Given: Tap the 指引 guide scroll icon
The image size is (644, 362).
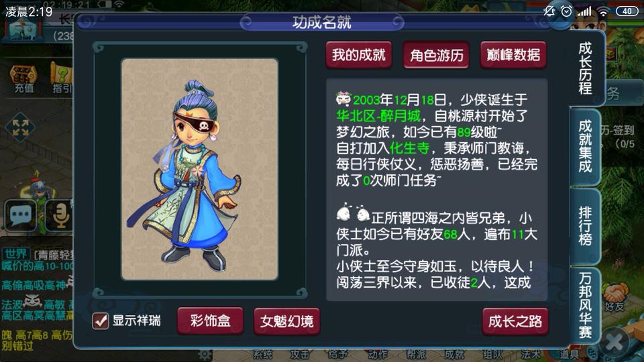Looking at the screenshot, I should point(62,78).
